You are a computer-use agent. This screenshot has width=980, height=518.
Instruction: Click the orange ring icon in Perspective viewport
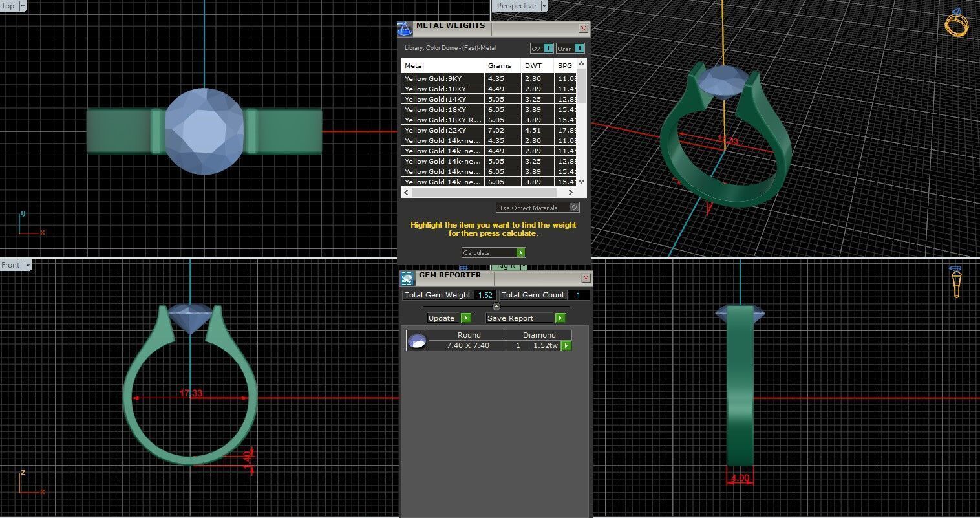[x=956, y=23]
